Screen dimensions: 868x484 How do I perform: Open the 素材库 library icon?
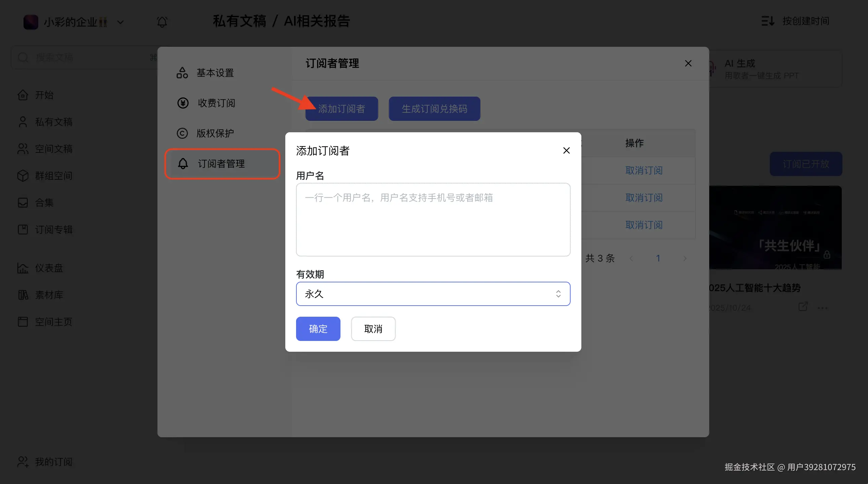[23, 295]
